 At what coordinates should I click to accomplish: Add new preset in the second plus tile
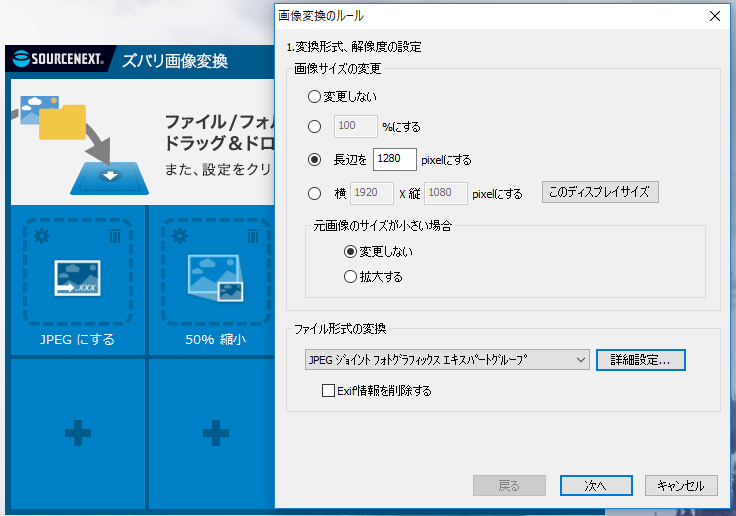(216, 432)
